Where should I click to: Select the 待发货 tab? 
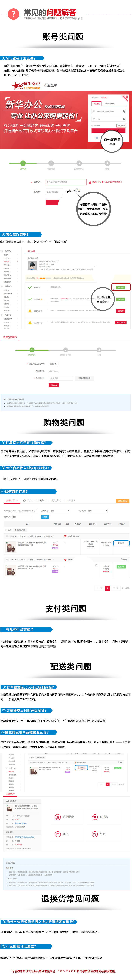click(42, 500)
